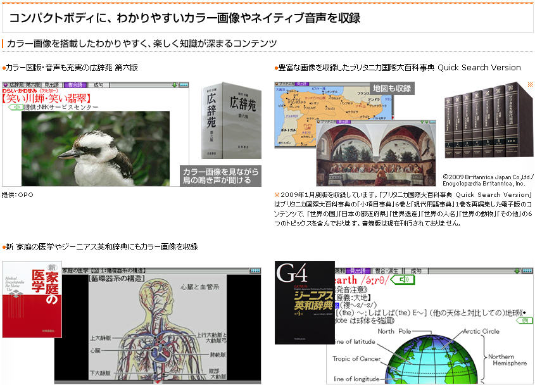Click the ©2009 Britannica Japan Co.,Ltd. copyright text
Viewport: 535px width, 392px height.
tap(488, 180)
